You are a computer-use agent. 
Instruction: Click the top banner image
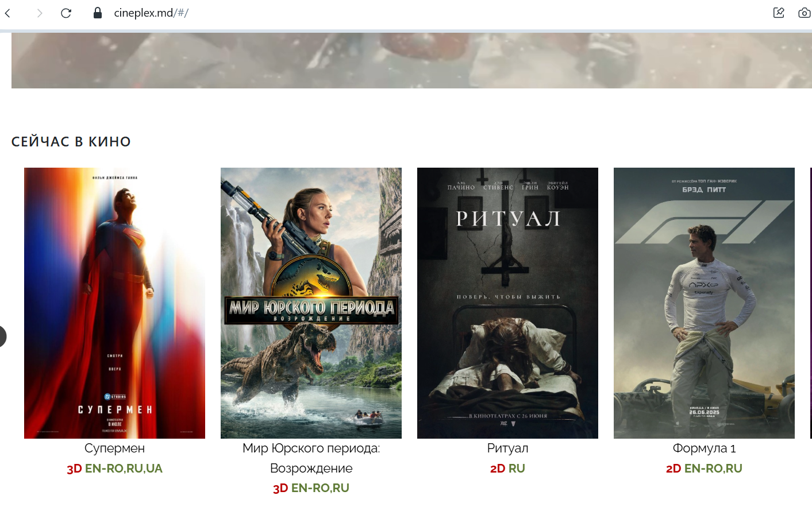pos(411,60)
